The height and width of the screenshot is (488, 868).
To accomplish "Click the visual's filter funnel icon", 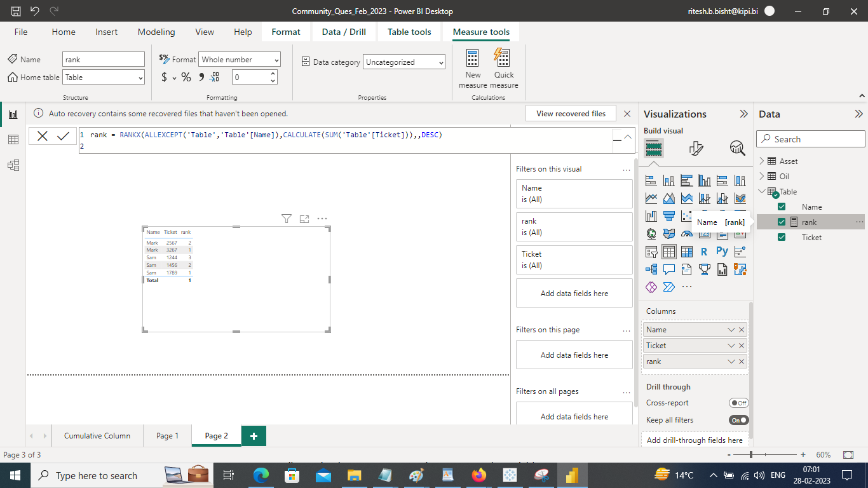I will pos(287,219).
